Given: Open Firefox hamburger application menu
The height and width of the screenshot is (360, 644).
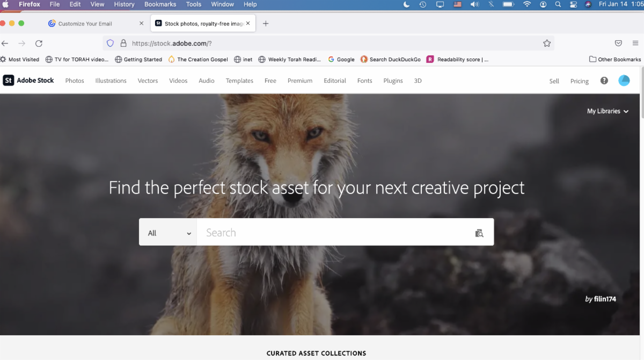Looking at the screenshot, I should tap(635, 44).
